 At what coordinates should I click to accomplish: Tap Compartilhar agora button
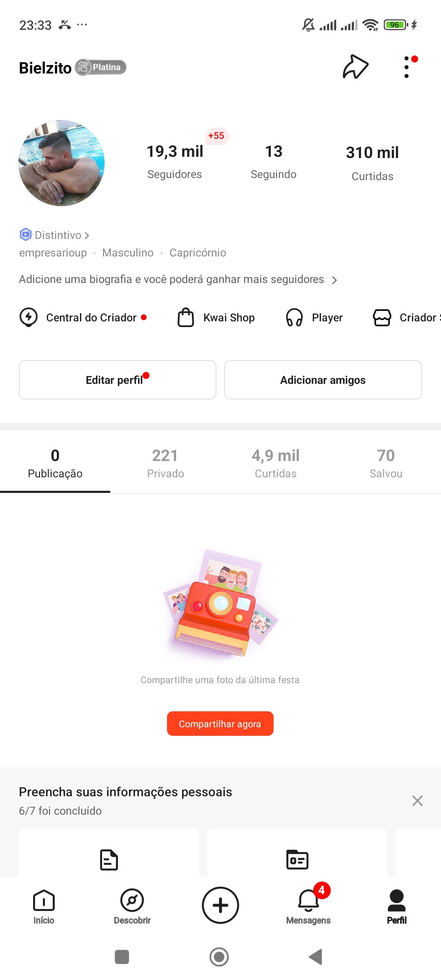220,724
